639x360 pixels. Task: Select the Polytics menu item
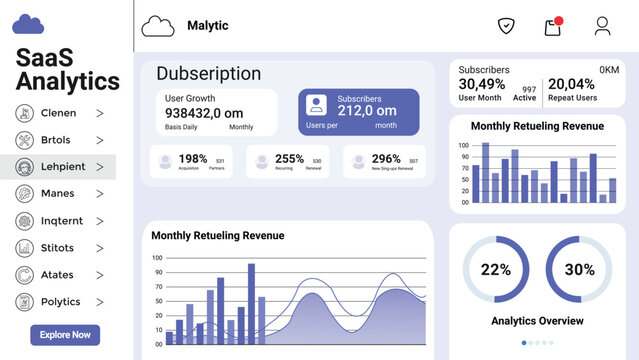point(59,302)
